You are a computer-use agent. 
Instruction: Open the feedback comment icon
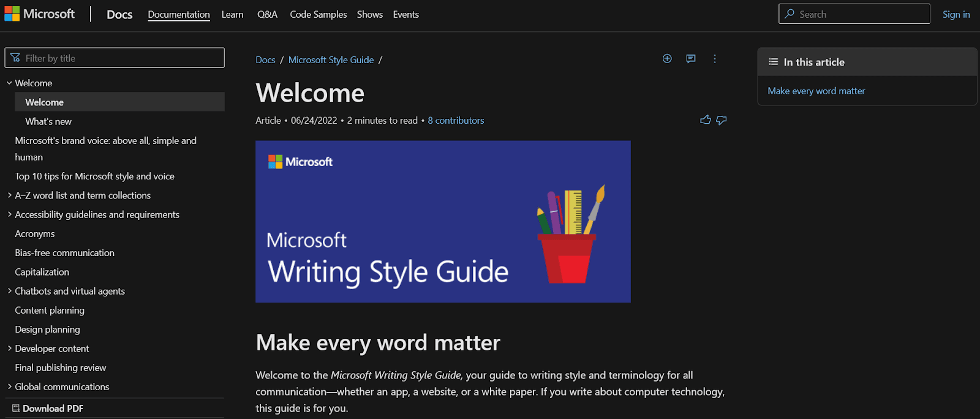point(691,59)
